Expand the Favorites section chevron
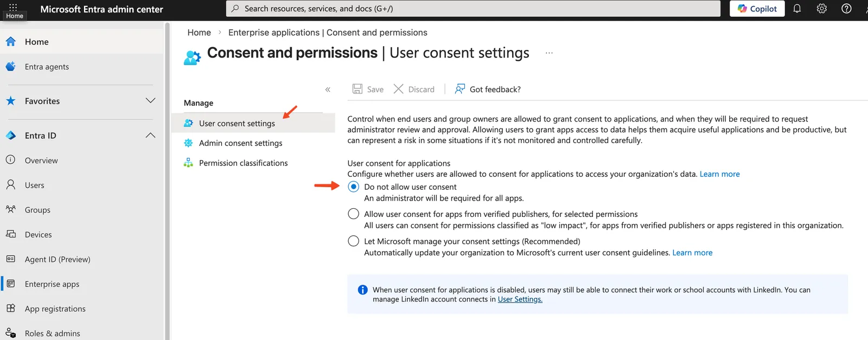 pos(150,101)
